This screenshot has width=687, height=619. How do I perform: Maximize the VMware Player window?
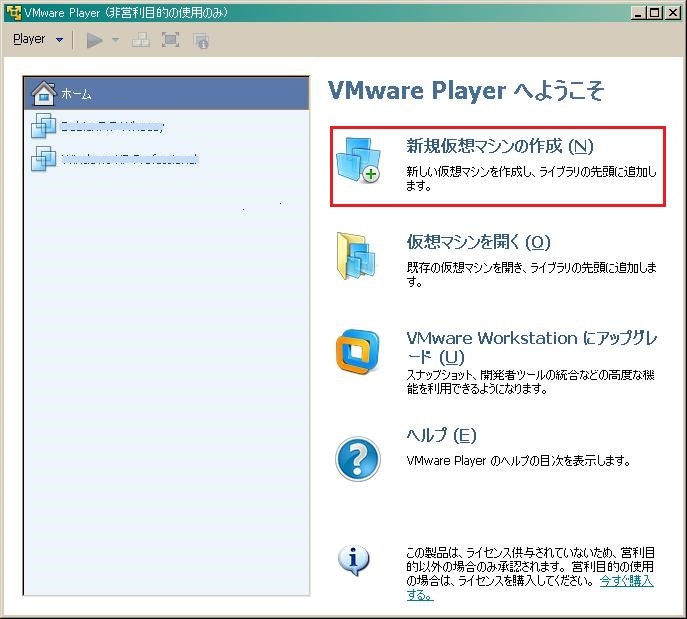(x=655, y=13)
